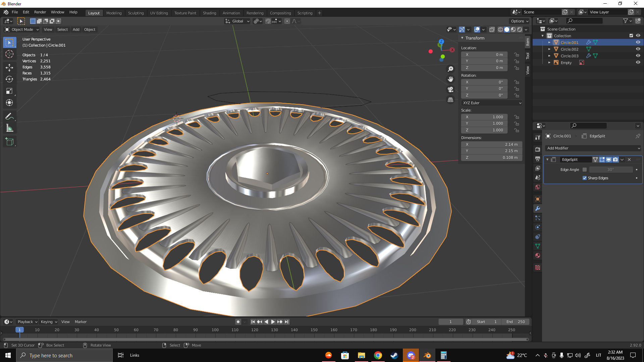
Task: Select the Scale tool
Action: 9,91
